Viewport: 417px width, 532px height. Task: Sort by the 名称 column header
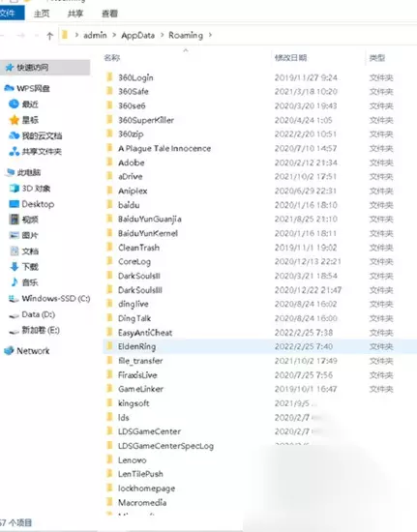[x=112, y=58]
